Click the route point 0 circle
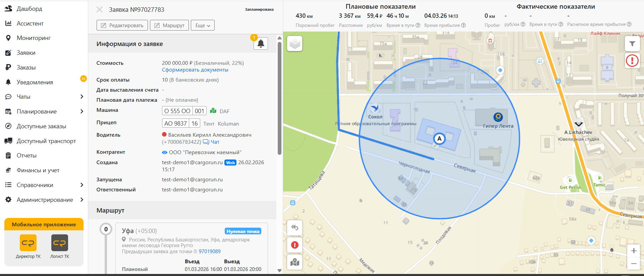 pyautogui.click(x=106, y=229)
